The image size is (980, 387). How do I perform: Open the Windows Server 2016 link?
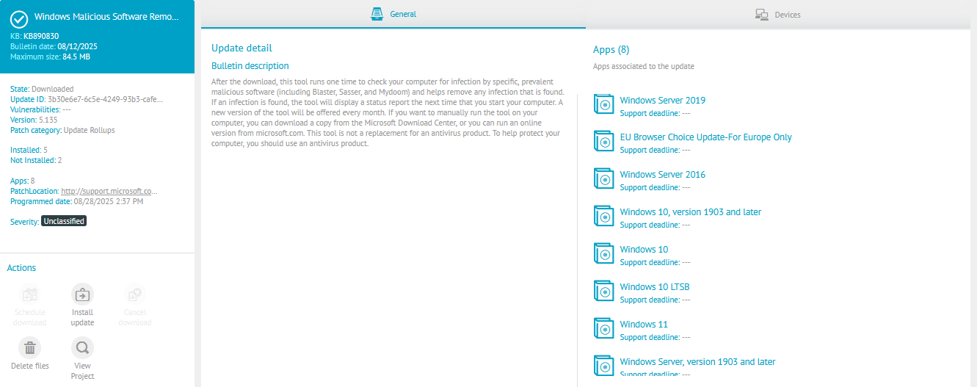pyautogui.click(x=662, y=175)
